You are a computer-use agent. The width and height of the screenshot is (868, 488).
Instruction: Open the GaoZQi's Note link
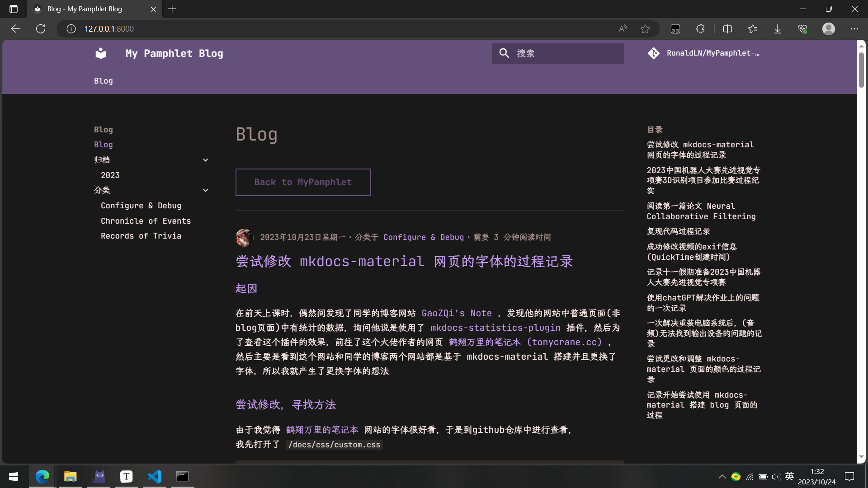[x=456, y=313]
